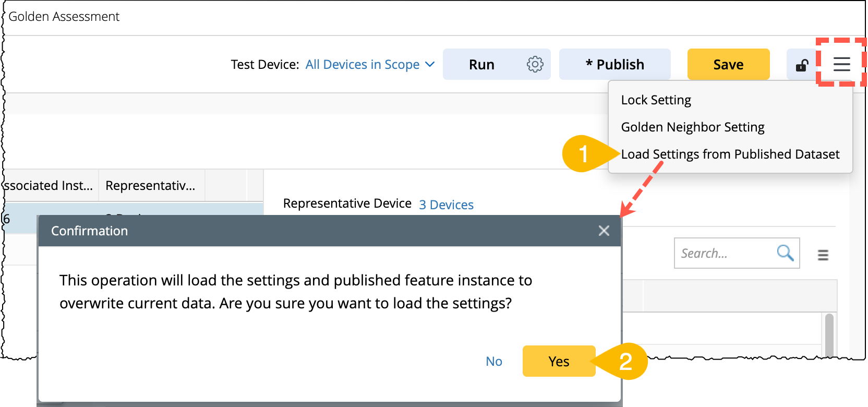868x407 pixels.
Task: Open Run settings gear icon
Action: (x=535, y=64)
